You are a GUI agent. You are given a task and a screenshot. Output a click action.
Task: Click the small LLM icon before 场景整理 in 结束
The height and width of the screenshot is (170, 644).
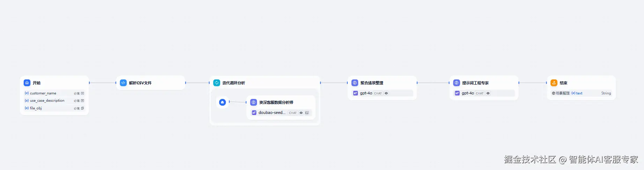coord(554,93)
